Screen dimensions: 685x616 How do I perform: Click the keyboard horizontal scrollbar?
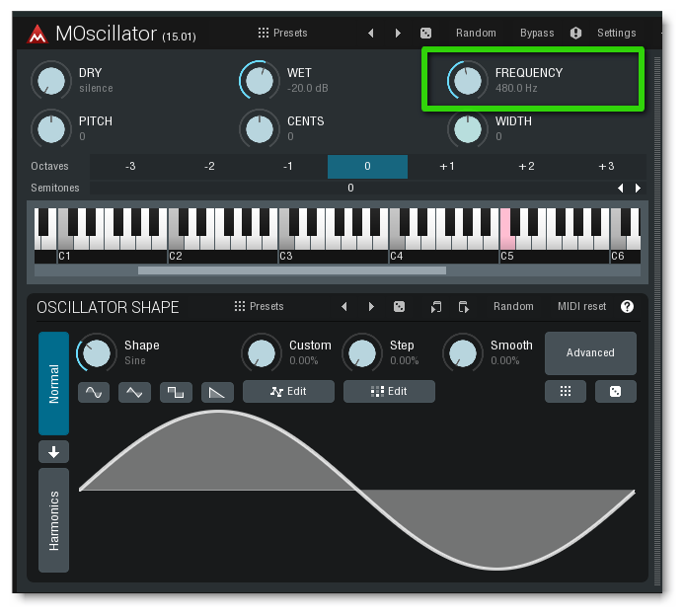point(292,270)
